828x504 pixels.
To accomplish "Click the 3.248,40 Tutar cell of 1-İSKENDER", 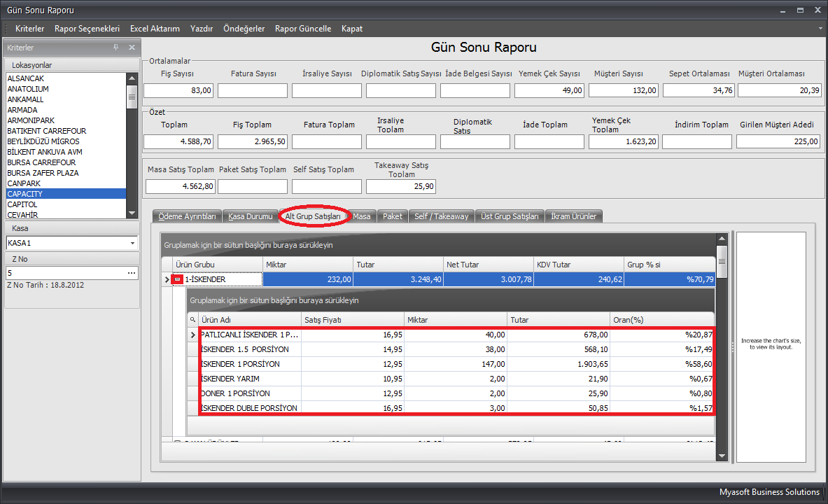I will pyautogui.click(x=398, y=279).
